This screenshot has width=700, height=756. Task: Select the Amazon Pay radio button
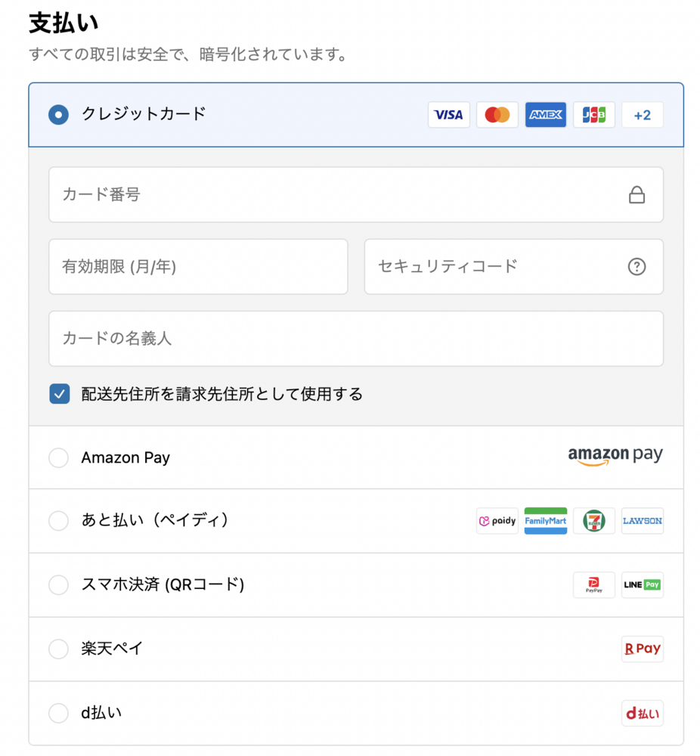tap(58, 457)
